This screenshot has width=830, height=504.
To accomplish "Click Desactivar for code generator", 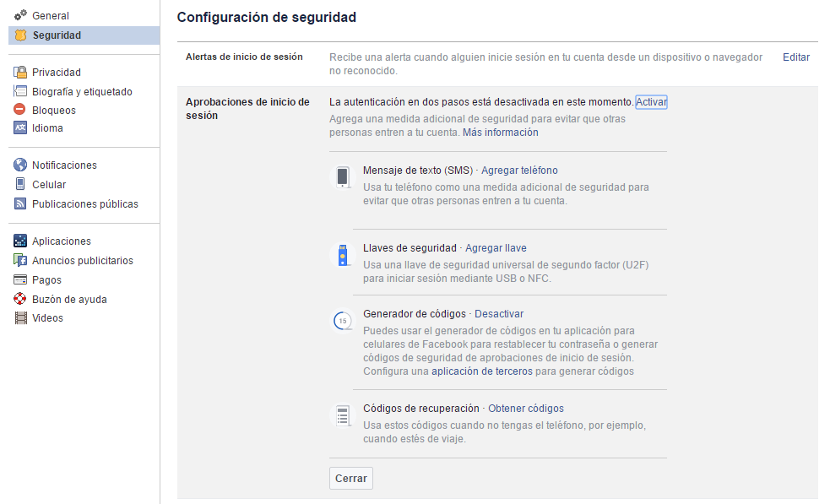I will tap(499, 314).
